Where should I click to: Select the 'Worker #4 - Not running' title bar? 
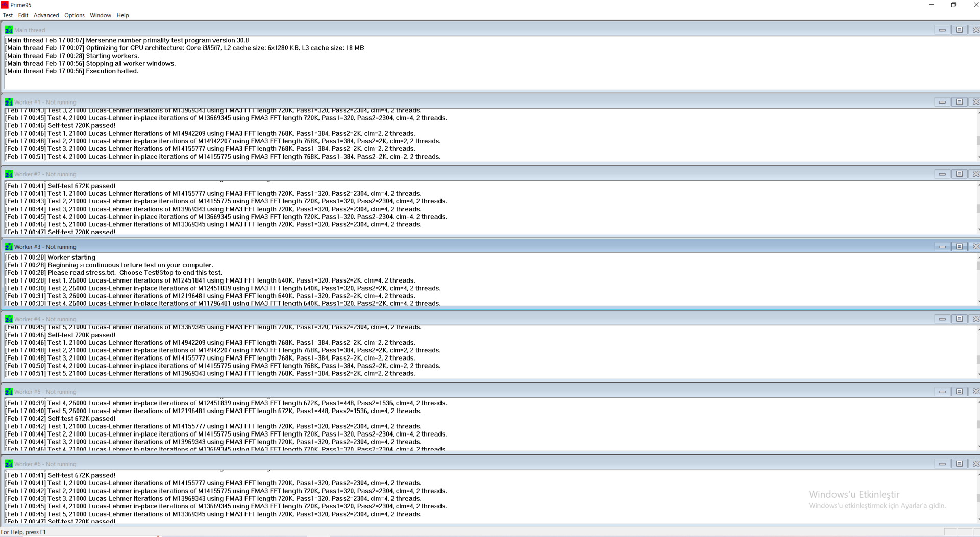(x=45, y=319)
